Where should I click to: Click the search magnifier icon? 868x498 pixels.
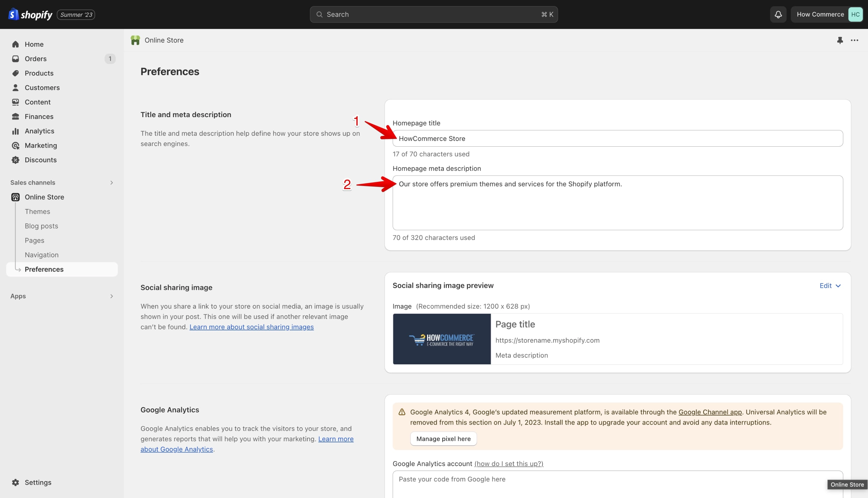(x=319, y=14)
